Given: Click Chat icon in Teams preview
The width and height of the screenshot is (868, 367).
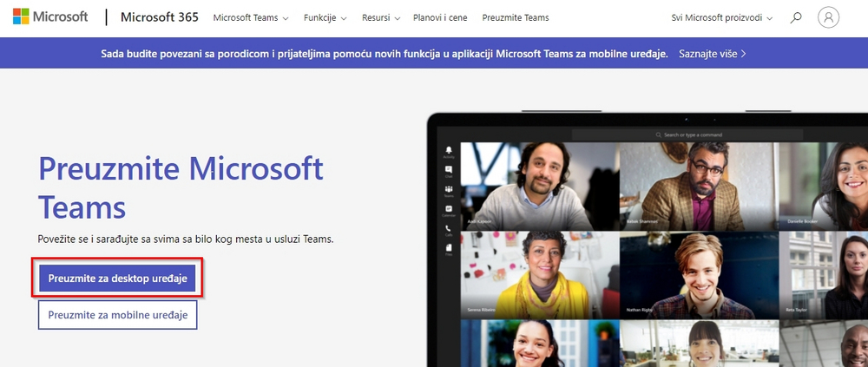Looking at the screenshot, I should (449, 172).
